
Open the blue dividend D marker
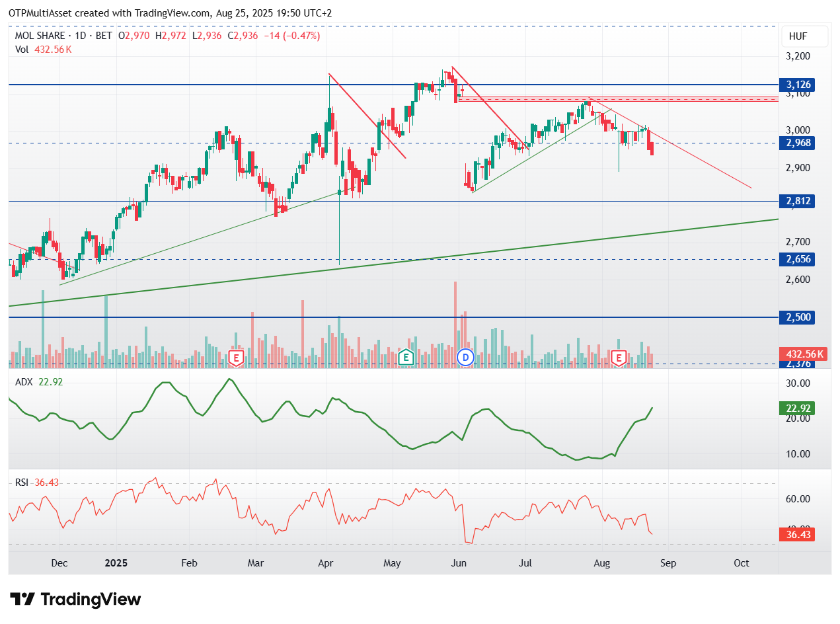[x=465, y=358]
